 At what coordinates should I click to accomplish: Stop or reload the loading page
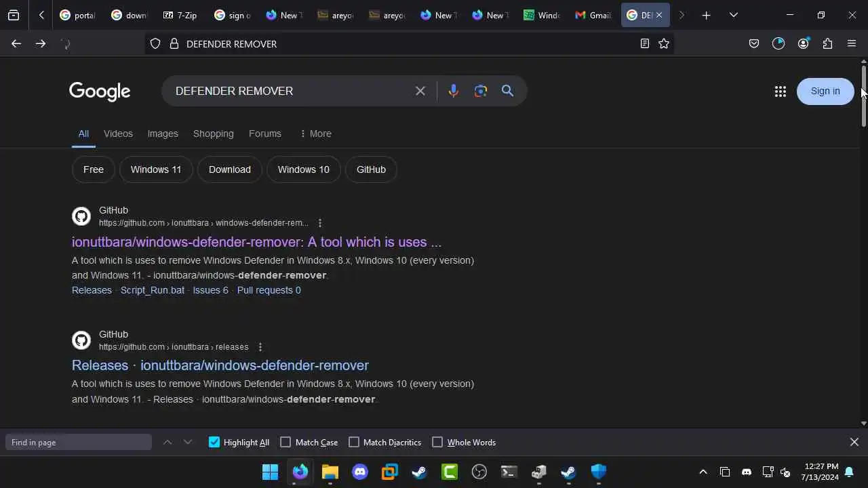point(66,44)
